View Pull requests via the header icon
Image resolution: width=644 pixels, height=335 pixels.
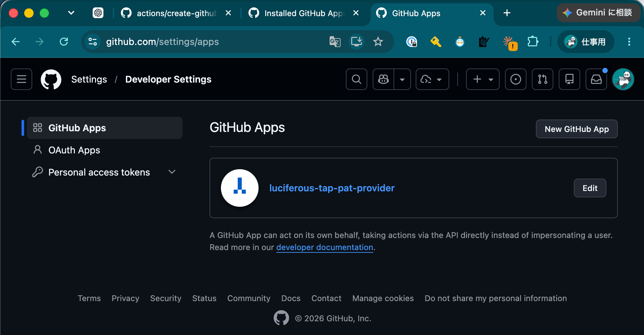pos(543,79)
